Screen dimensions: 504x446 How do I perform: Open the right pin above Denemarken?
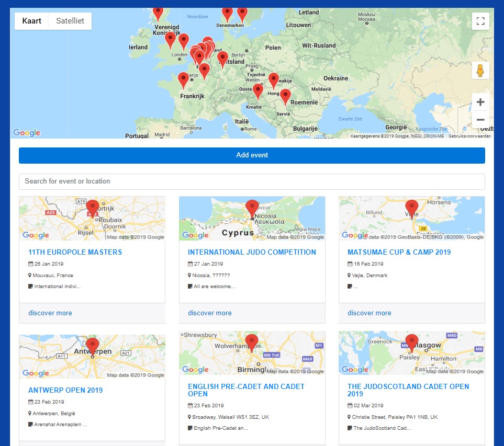click(x=242, y=14)
